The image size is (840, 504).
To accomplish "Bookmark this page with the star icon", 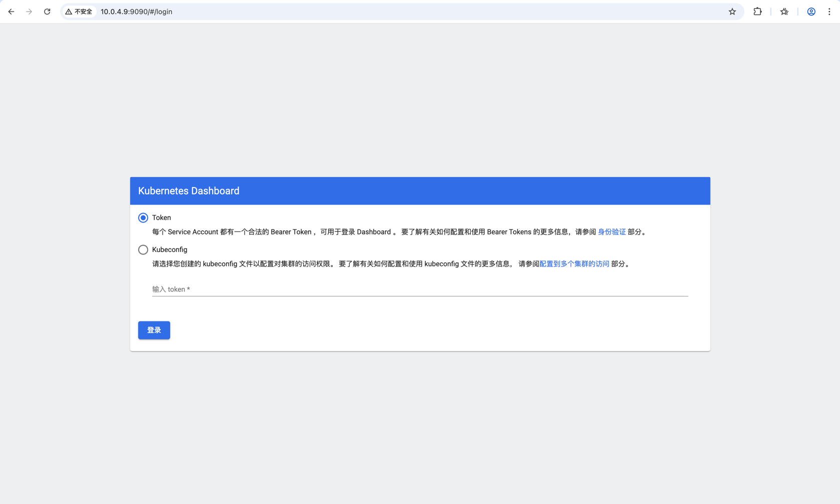I will [x=732, y=11].
